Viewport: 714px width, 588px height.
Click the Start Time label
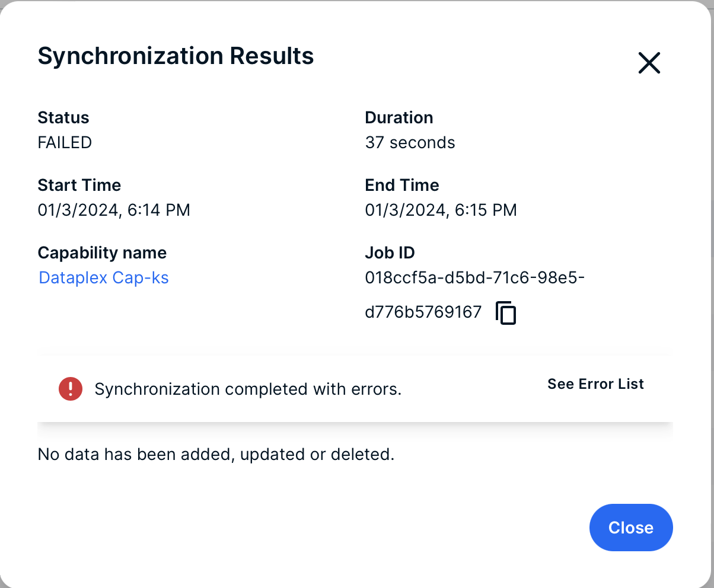pos(79,185)
